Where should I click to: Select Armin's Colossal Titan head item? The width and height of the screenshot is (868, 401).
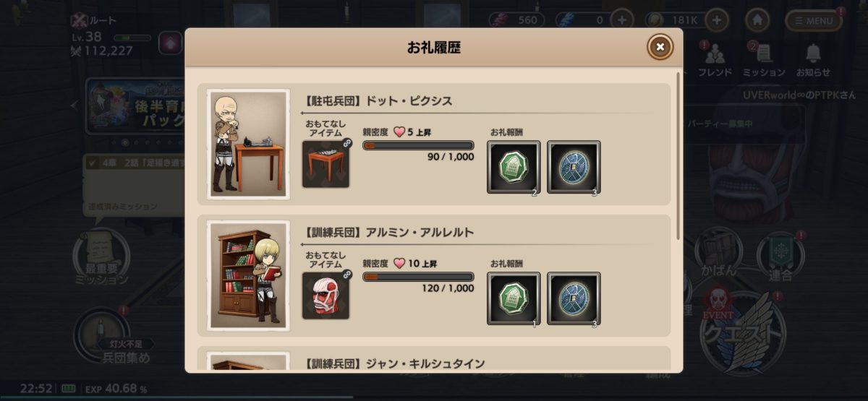pos(326,296)
